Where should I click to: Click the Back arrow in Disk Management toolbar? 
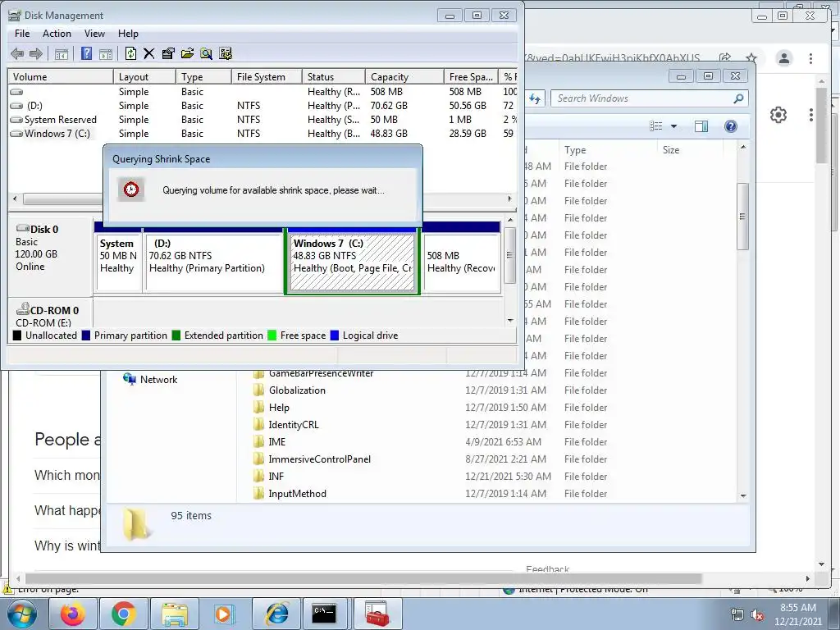pyautogui.click(x=17, y=53)
